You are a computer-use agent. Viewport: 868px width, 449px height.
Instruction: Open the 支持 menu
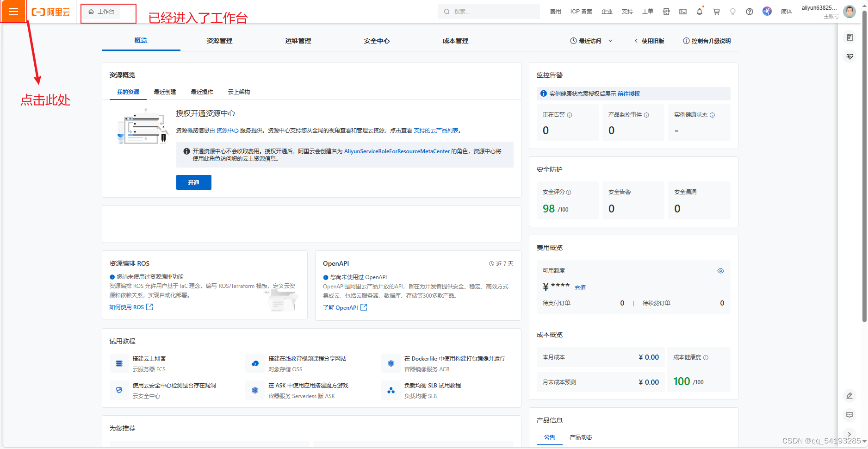click(x=627, y=12)
